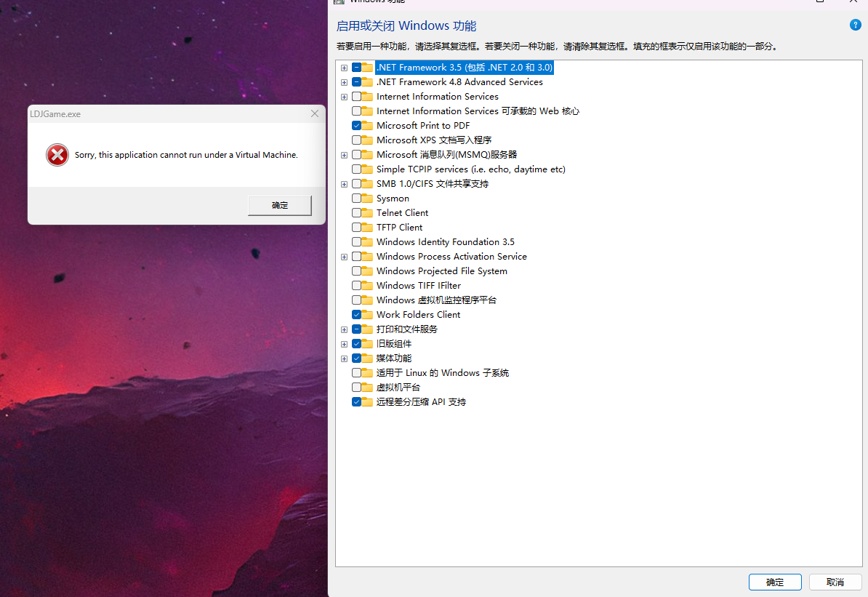Select 'Simple TCPIP services (i.e. echo, daytime etc)' text
868x597 pixels.
(x=471, y=169)
